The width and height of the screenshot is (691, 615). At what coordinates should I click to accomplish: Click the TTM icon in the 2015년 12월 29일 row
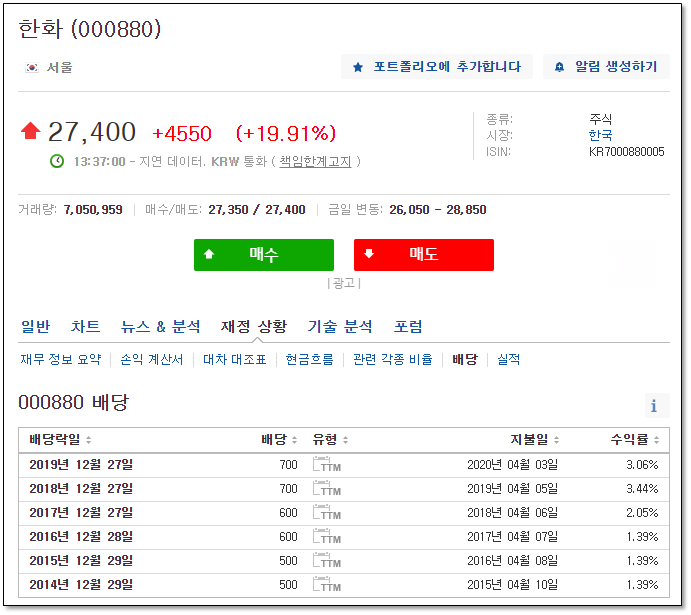pos(327,560)
